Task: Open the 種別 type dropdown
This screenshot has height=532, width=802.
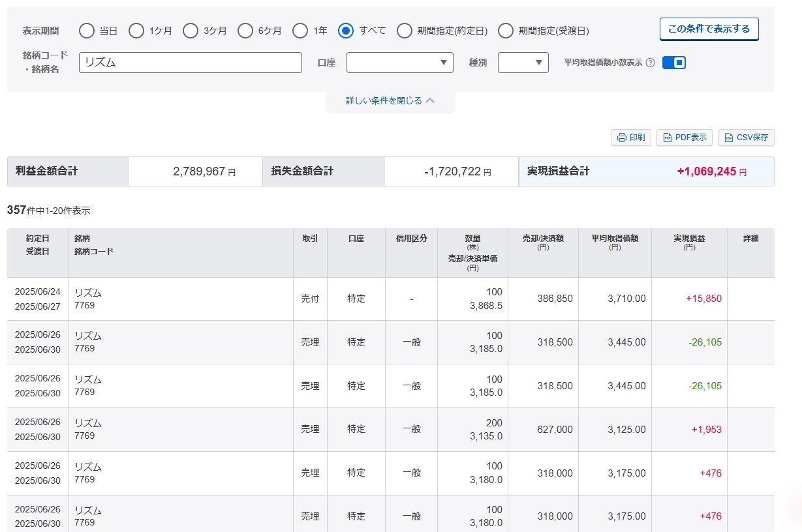Action: [523, 63]
